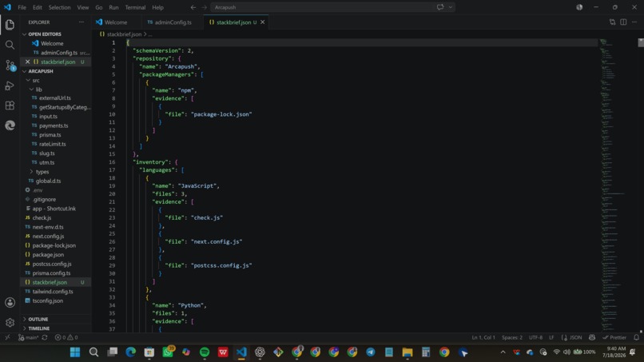Open payments.ts in explorer

pos(54,125)
